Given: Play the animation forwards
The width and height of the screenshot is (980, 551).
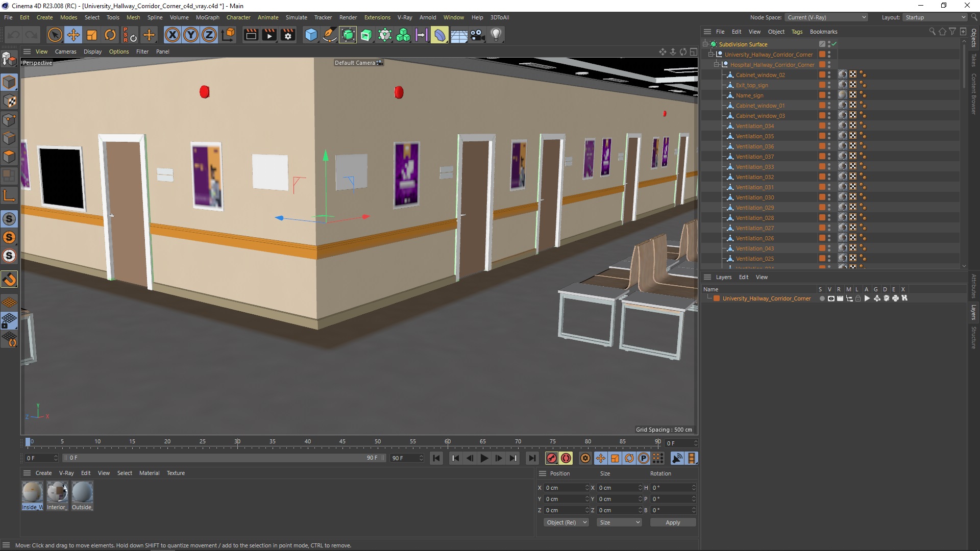Looking at the screenshot, I should [x=484, y=458].
